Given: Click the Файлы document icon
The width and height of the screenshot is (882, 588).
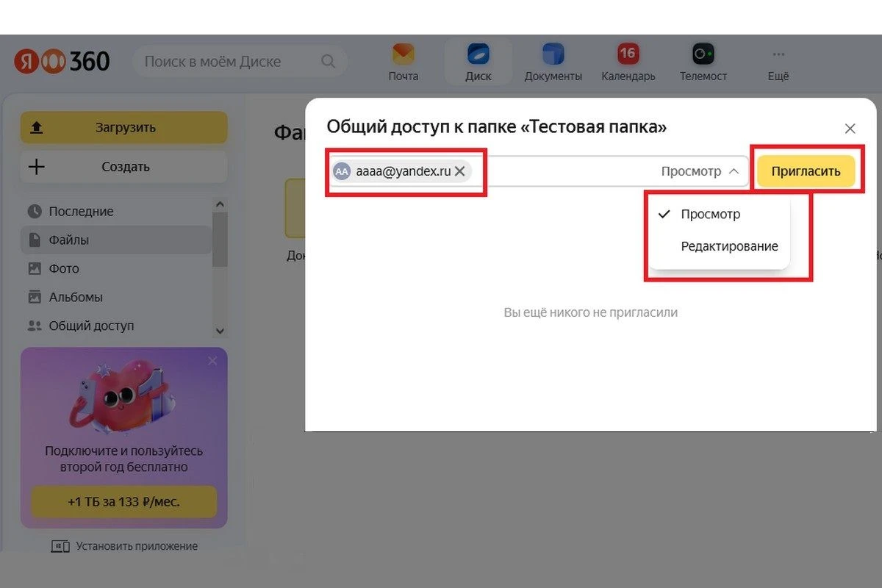Looking at the screenshot, I should click(x=35, y=240).
